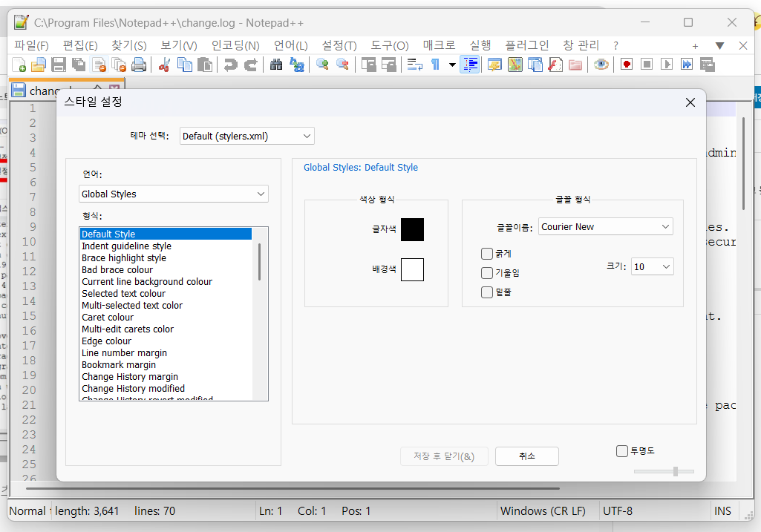Click the Save recorded macro icon
Viewport: 761px width, 532px height.
coord(707,65)
